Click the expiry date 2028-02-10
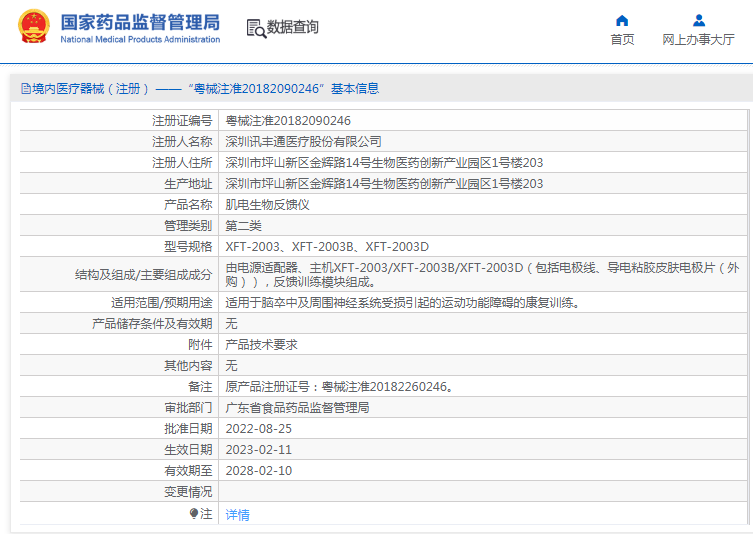Image resolution: width=753 pixels, height=534 pixels. tap(258, 470)
